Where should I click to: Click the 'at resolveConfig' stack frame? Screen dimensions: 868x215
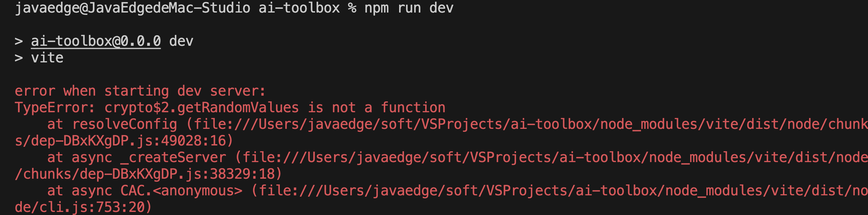(112, 124)
